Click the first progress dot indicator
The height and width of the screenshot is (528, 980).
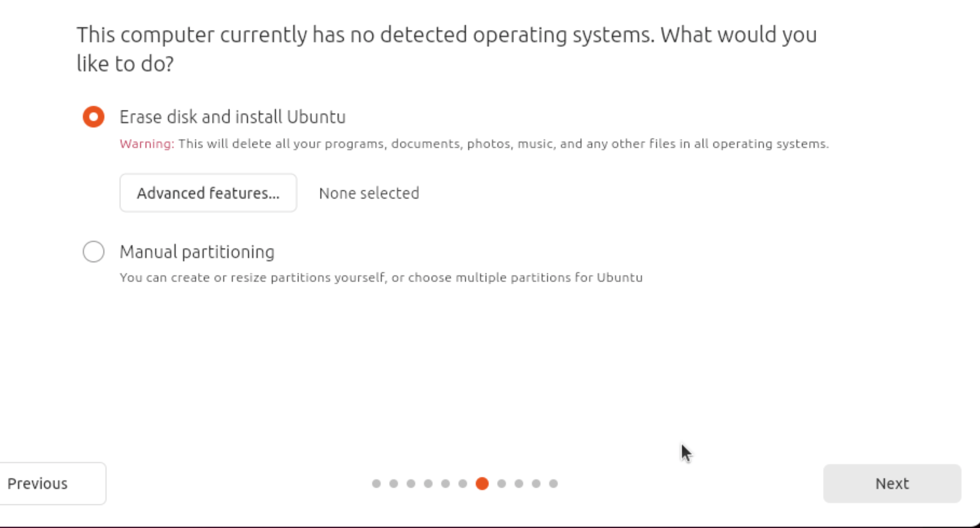(376, 483)
